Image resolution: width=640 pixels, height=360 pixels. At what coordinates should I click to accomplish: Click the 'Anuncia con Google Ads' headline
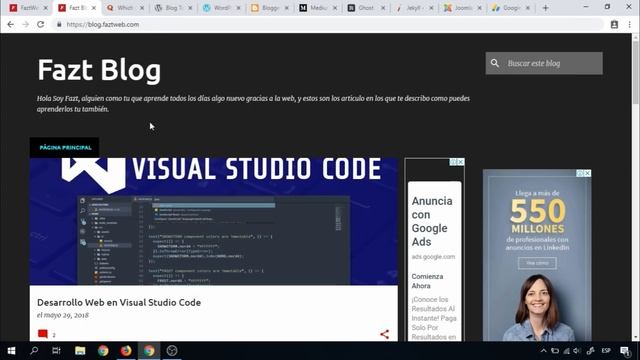click(432, 221)
